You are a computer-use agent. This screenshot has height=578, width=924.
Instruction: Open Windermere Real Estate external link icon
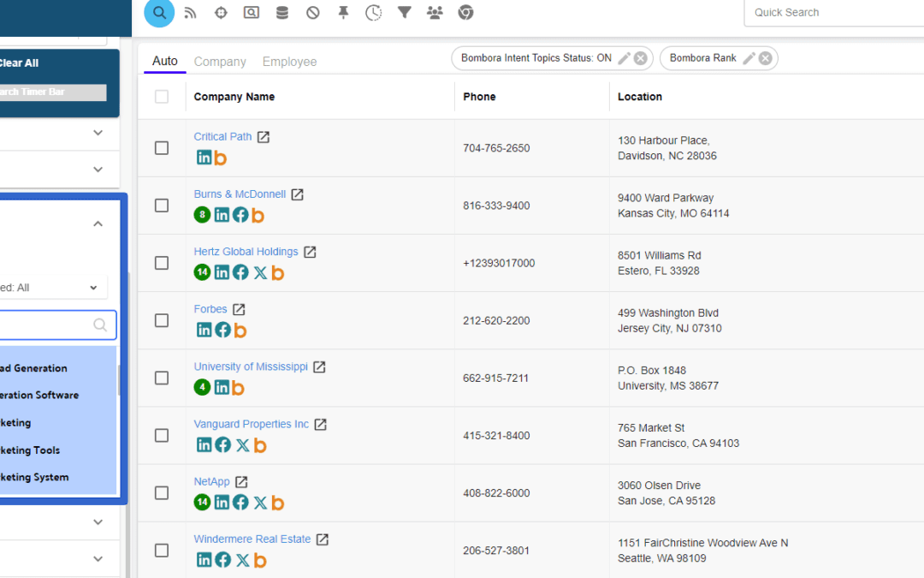(x=323, y=539)
